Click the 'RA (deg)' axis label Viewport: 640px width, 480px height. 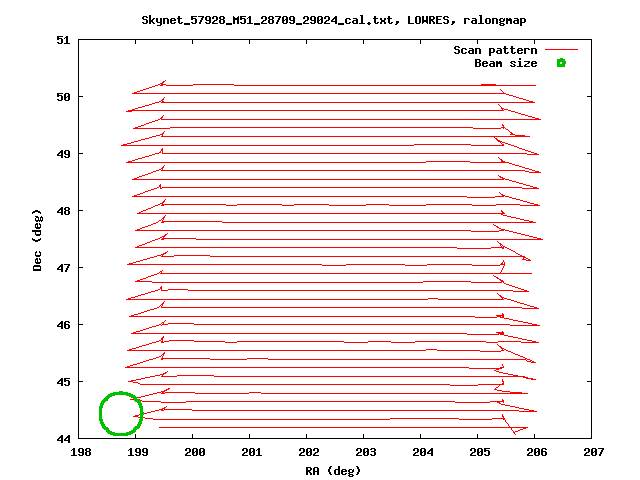point(333,471)
